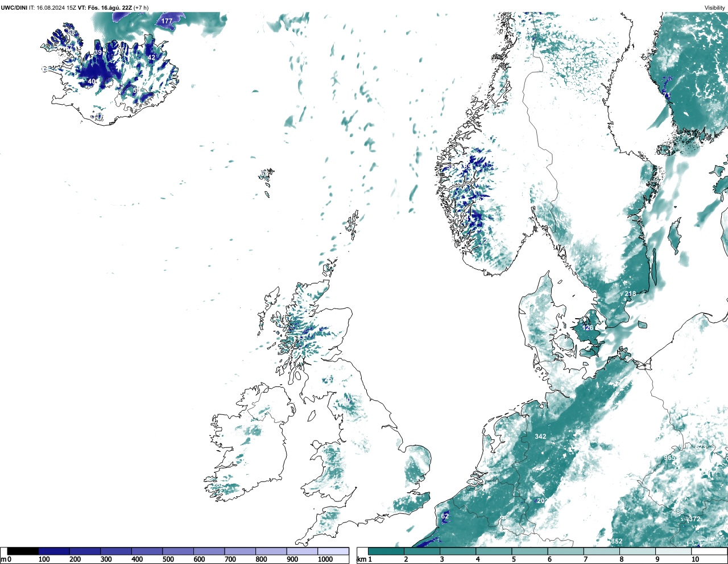Click the '177' value north of Iceland
This screenshot has width=728, height=564.
[x=167, y=21]
